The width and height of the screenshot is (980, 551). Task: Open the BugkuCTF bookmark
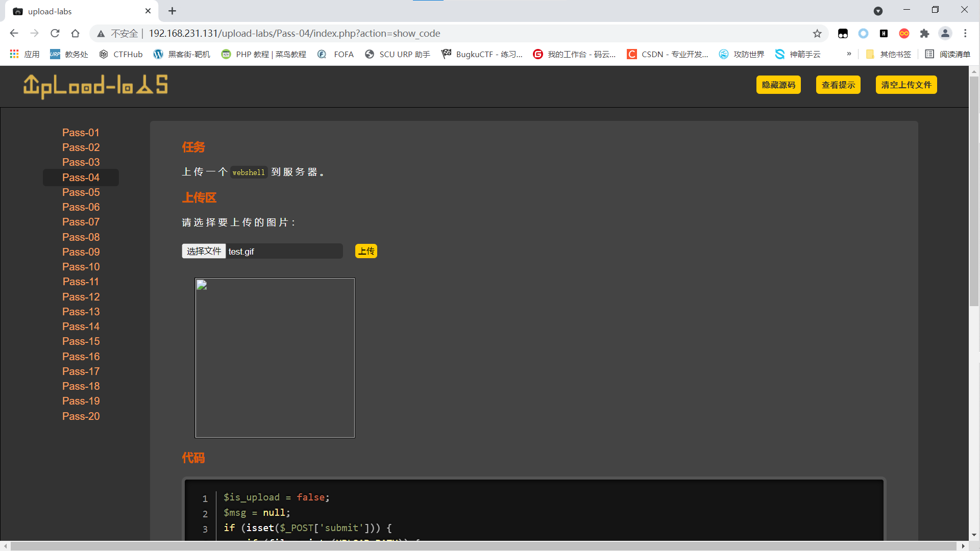[482, 54]
